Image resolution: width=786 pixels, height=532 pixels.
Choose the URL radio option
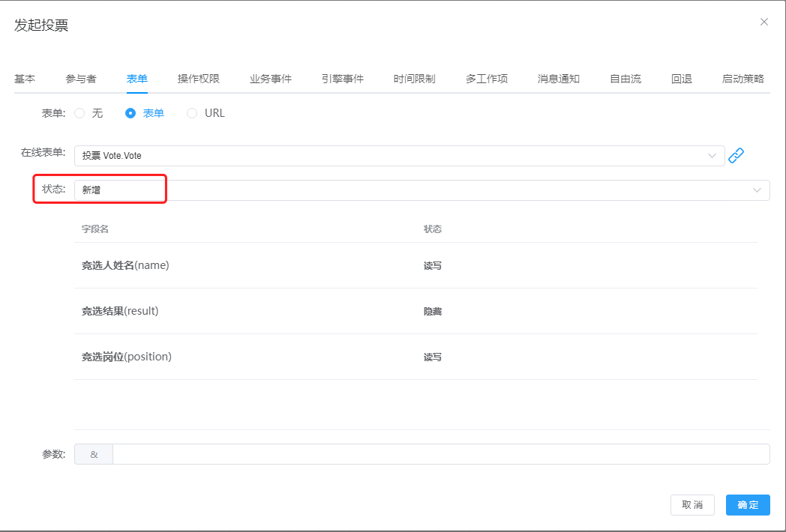[192, 113]
